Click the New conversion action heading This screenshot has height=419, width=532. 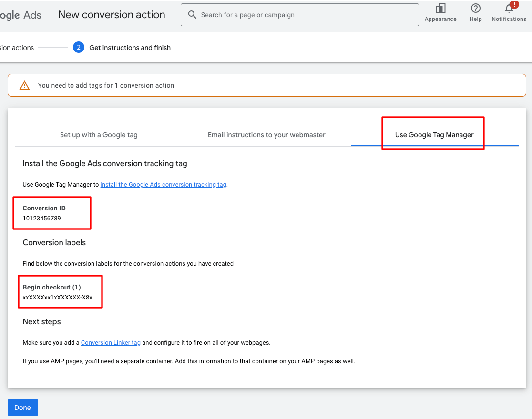coord(111,15)
